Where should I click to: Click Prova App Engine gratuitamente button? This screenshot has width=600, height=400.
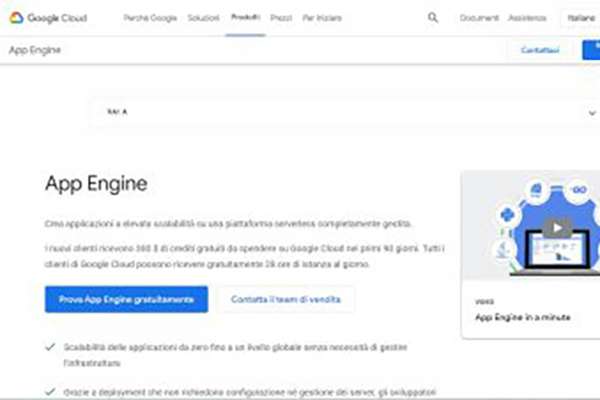[126, 299]
